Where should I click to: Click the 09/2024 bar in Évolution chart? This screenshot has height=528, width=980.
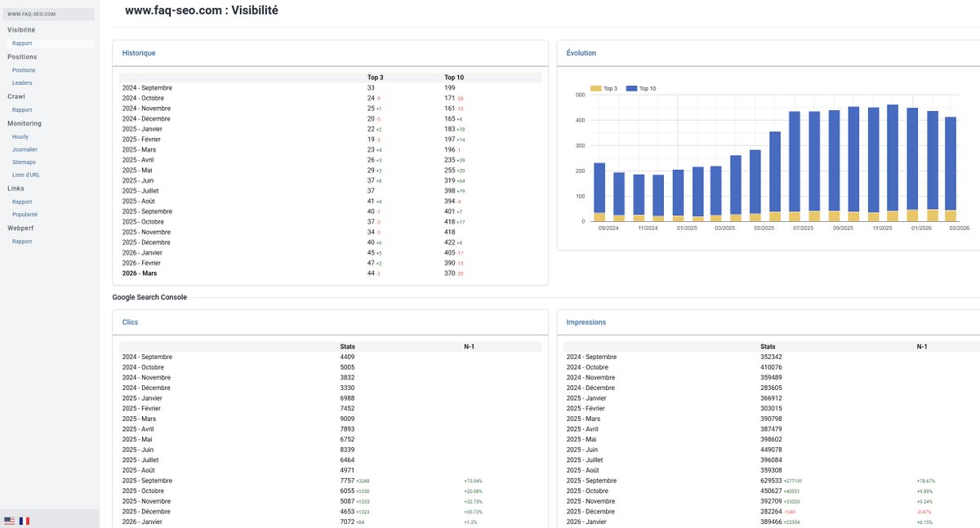pos(599,192)
